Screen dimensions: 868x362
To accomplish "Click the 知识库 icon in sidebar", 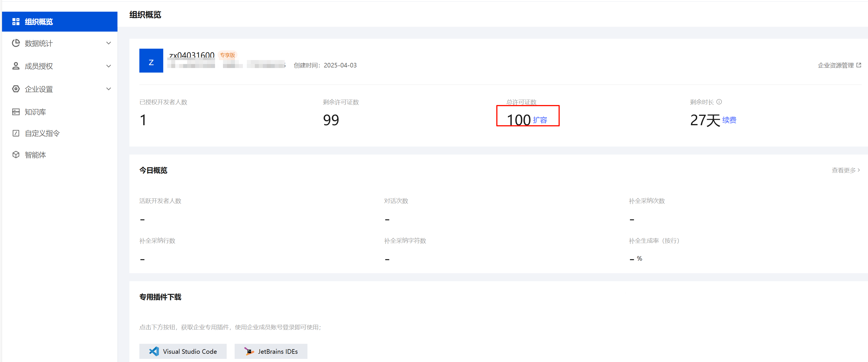I will [x=16, y=112].
